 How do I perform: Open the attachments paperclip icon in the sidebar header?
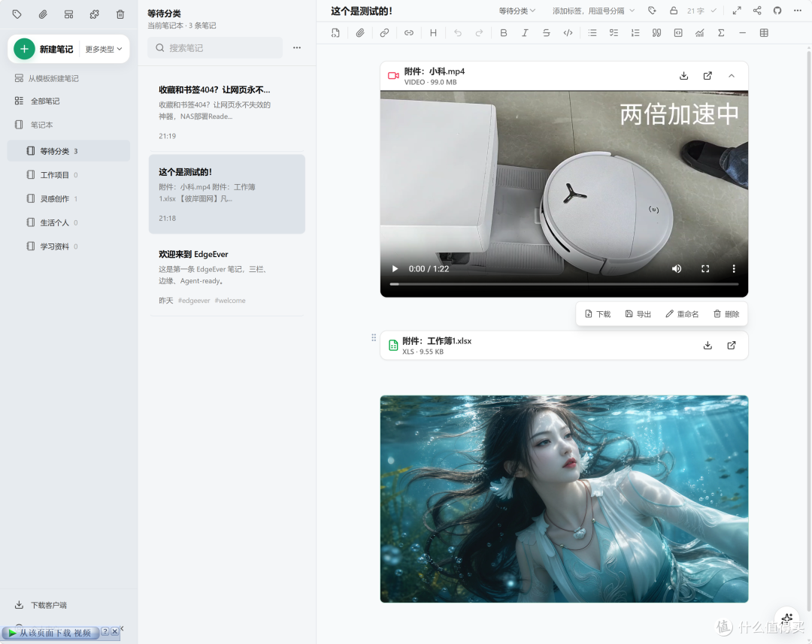[43, 14]
